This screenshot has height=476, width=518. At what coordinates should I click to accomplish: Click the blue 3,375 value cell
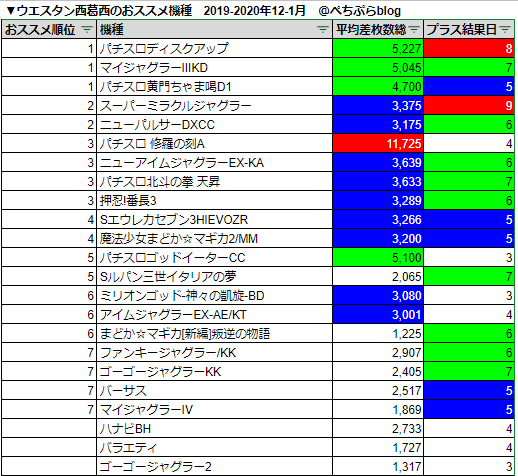click(378, 105)
